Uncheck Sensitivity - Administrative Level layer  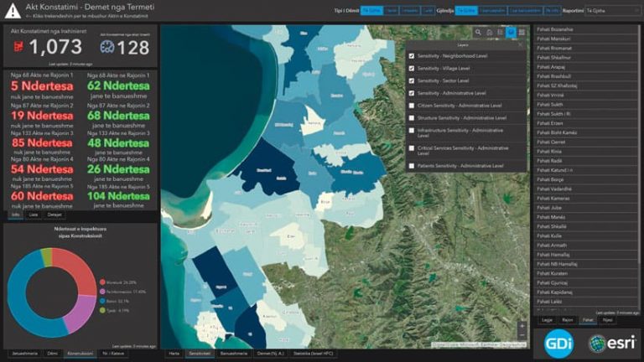(412, 93)
